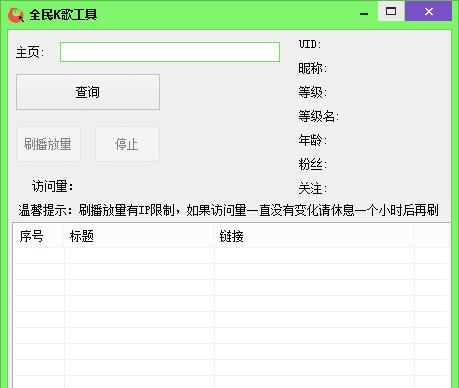This screenshot has width=459, height=388.
Task: Click the UID: label
Action: pyautogui.click(x=310, y=44)
